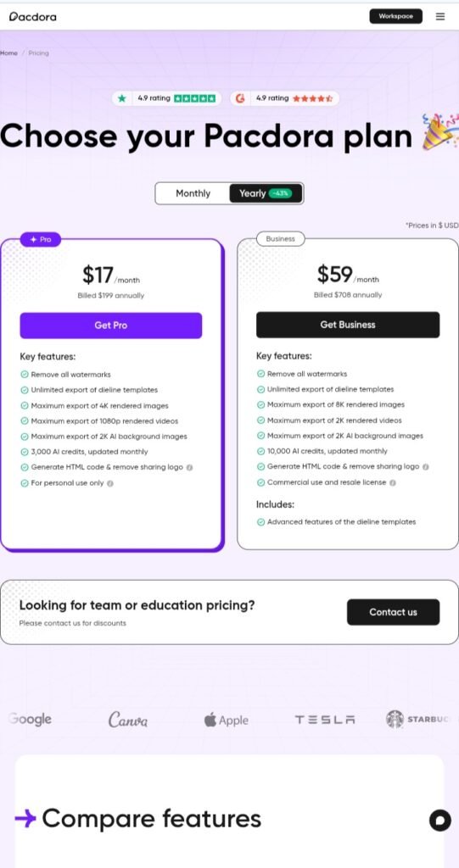Select Yearly billing option
Image resolution: width=459 pixels, height=868 pixels.
pos(266,193)
